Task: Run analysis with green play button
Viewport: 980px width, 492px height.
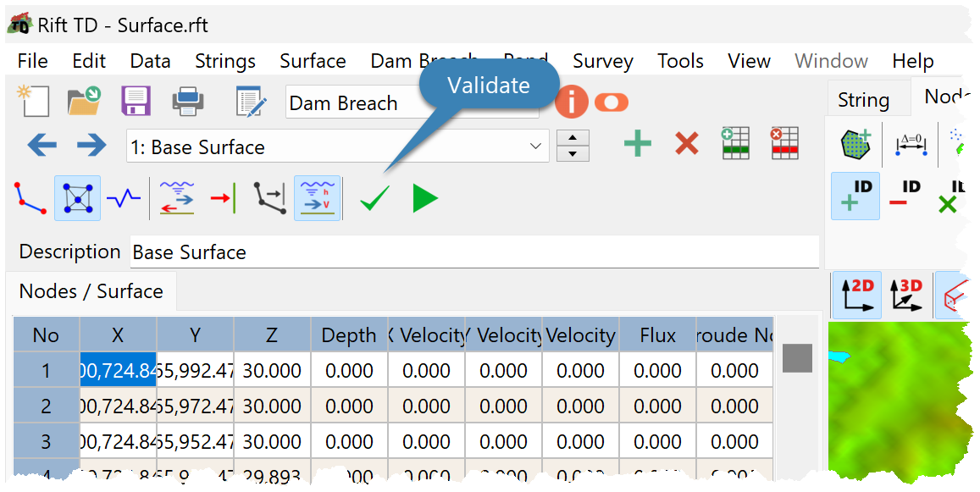Action: click(x=425, y=199)
